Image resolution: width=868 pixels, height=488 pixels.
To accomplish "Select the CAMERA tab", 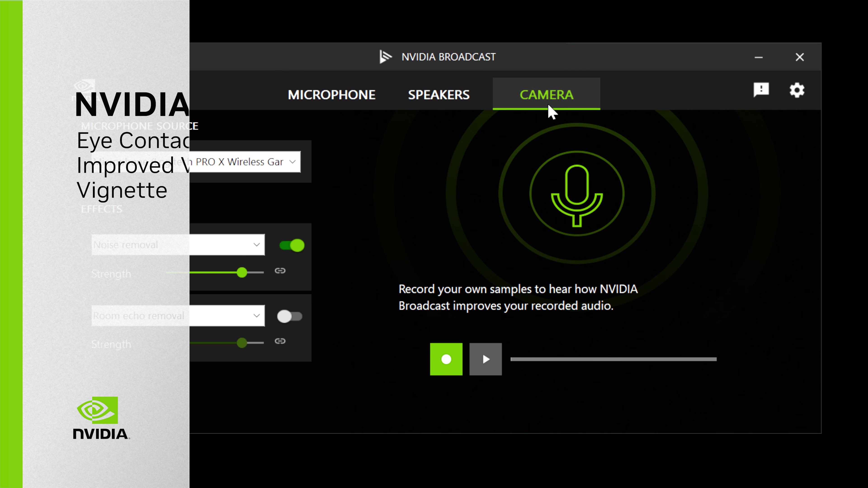I will (x=546, y=95).
